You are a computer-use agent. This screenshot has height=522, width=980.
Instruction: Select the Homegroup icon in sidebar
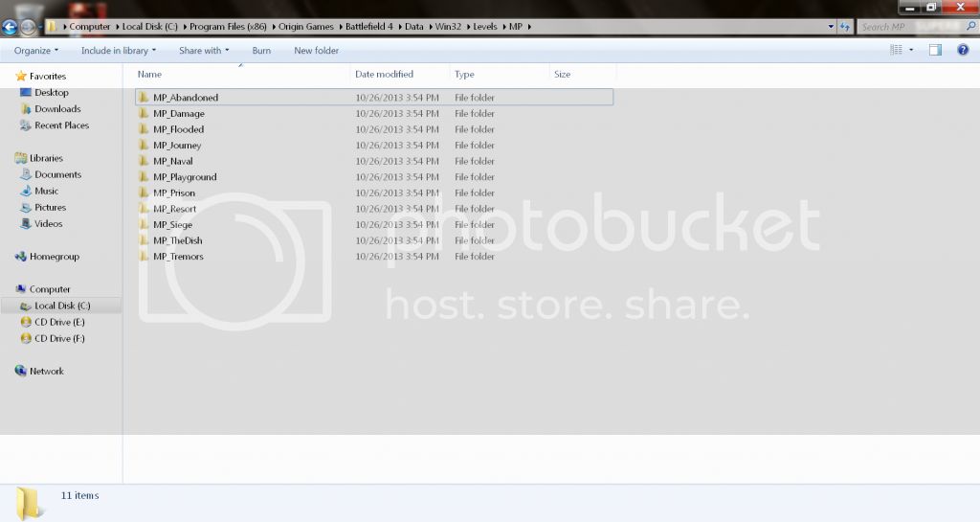point(20,257)
